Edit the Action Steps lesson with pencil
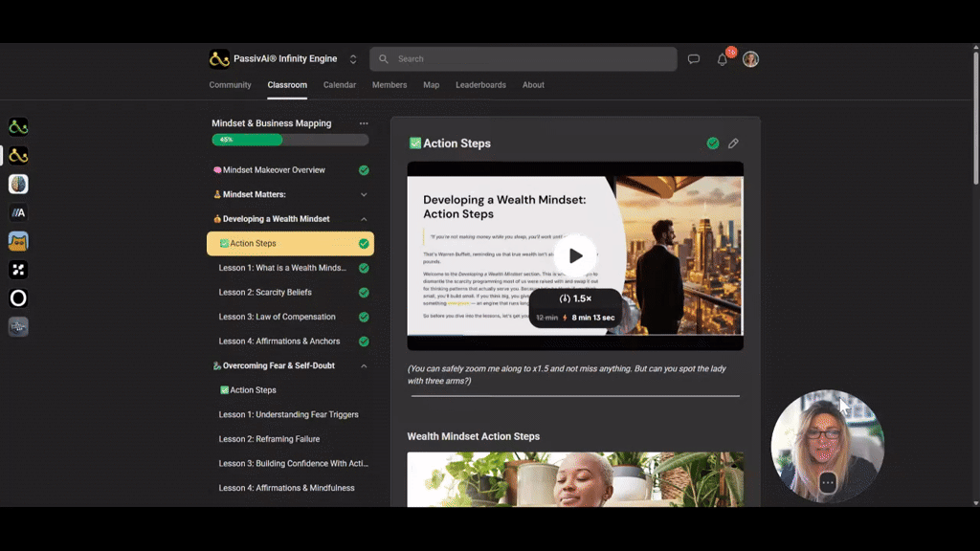 tap(733, 143)
